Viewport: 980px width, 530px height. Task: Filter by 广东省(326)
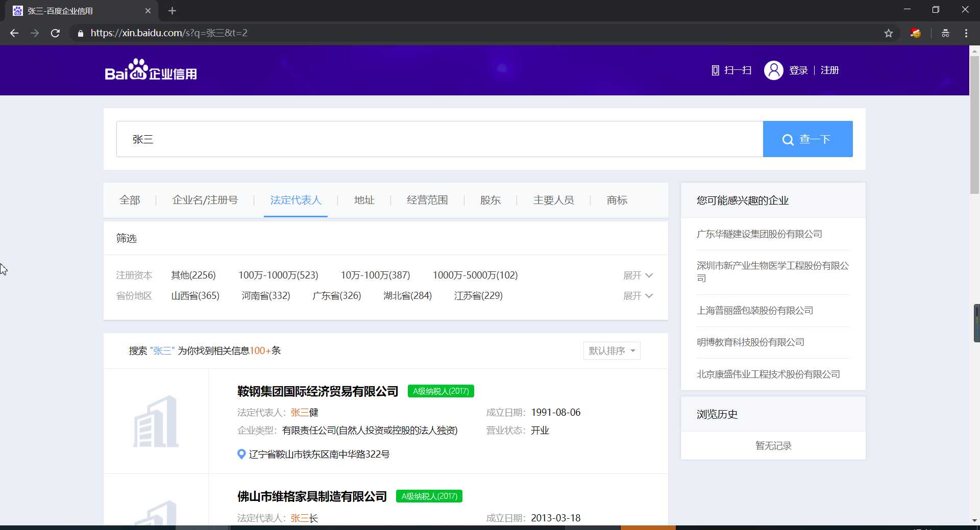[337, 296]
